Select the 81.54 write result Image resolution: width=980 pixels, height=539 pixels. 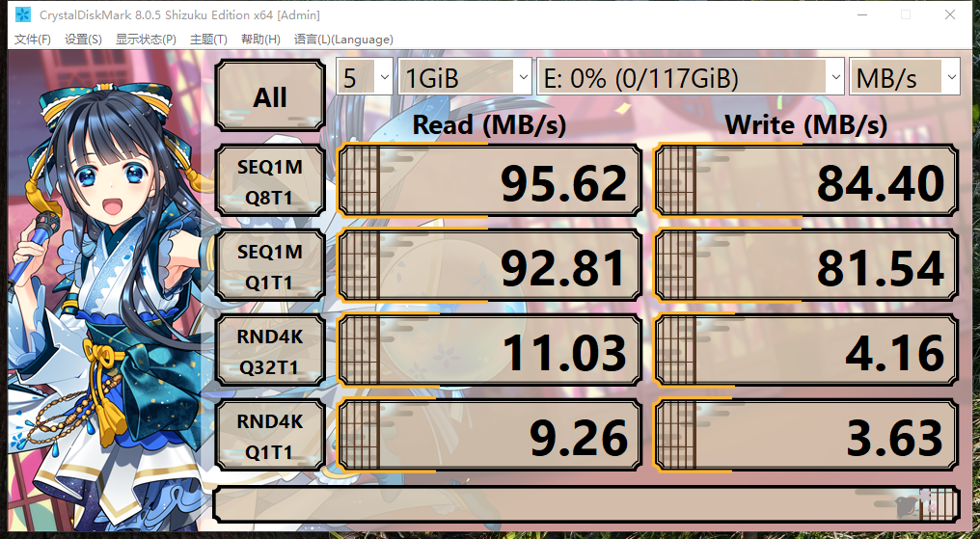806,265
